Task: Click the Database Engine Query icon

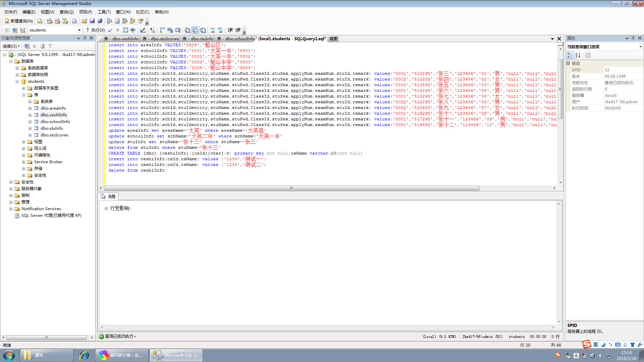Action: (40, 21)
